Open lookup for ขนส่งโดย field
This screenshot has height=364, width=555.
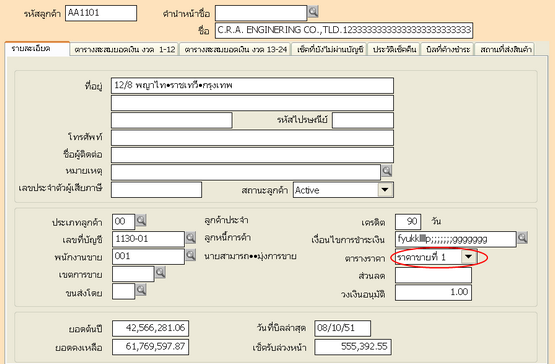click(141, 290)
